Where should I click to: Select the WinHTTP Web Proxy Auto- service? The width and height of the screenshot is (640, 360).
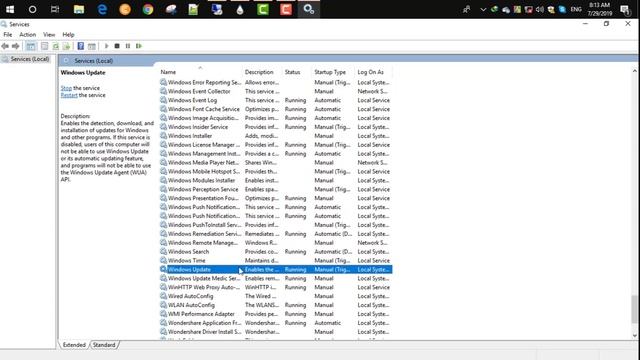point(276,287)
